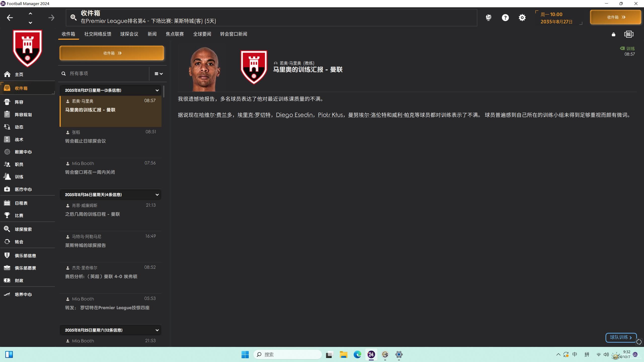Switch to the 焦点联赛 tab
The height and width of the screenshot is (362, 644).
[175, 34]
